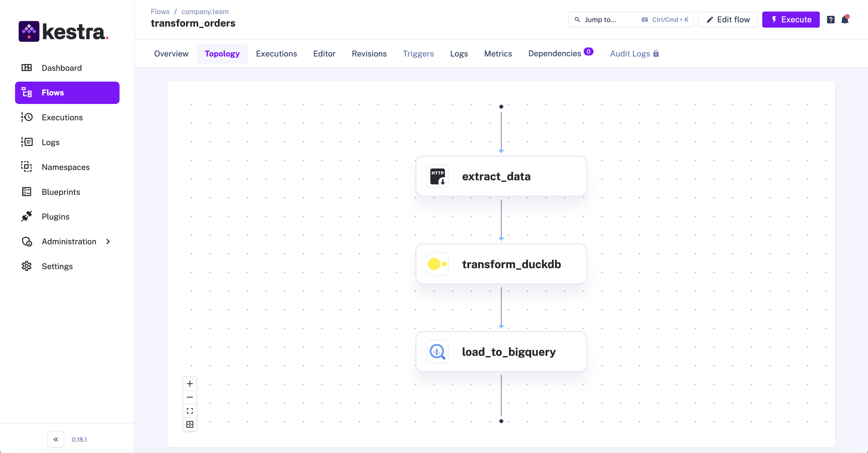Zoom out of the topology canvas
The image size is (868, 453).
[190, 397]
